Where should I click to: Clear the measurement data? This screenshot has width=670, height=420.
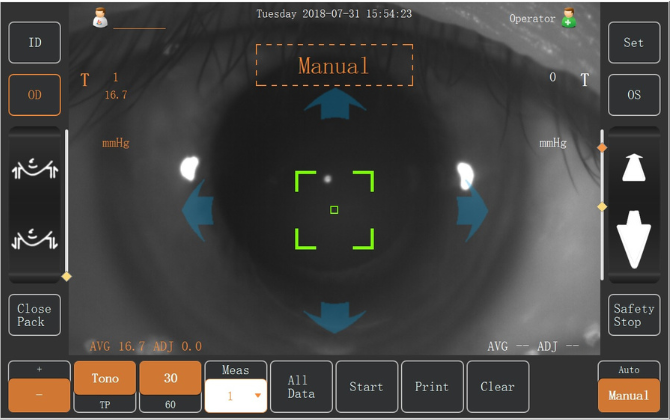498,387
